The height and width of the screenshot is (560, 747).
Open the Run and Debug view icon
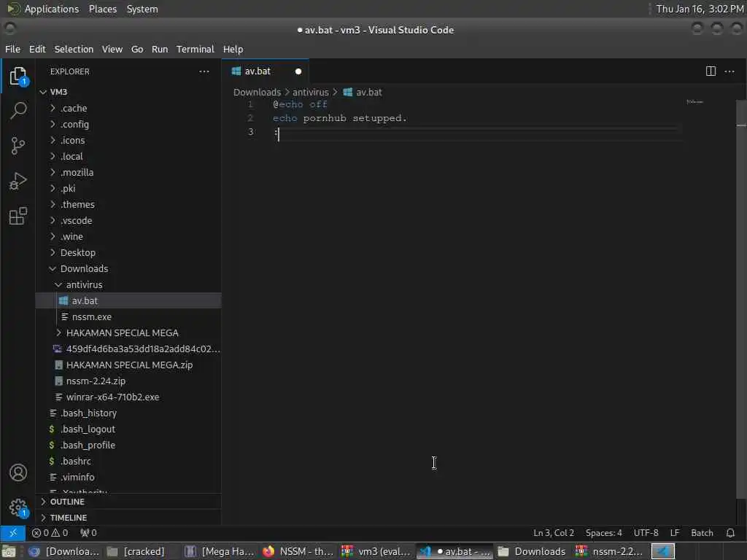tap(18, 181)
